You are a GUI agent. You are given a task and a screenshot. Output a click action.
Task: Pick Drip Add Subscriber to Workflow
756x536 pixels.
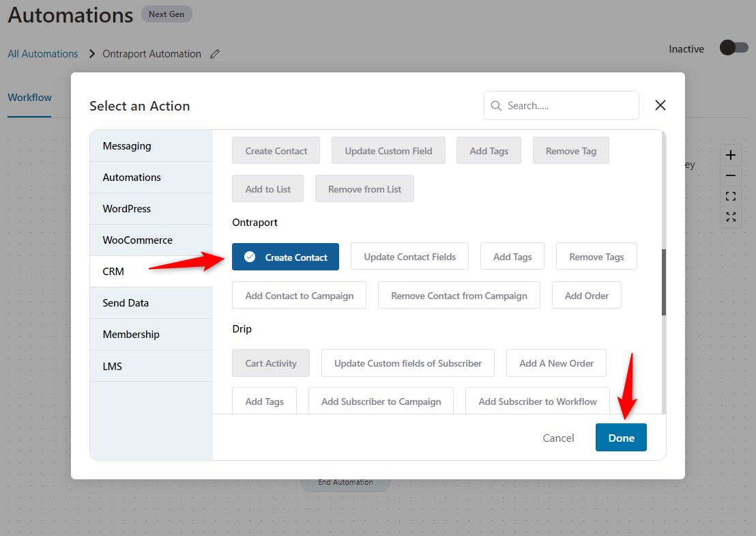(538, 401)
